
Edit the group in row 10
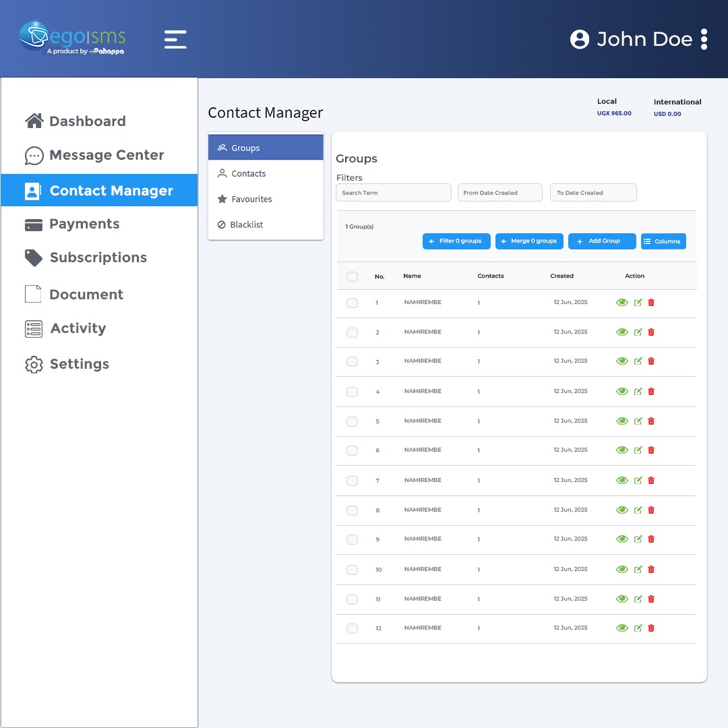click(638, 569)
